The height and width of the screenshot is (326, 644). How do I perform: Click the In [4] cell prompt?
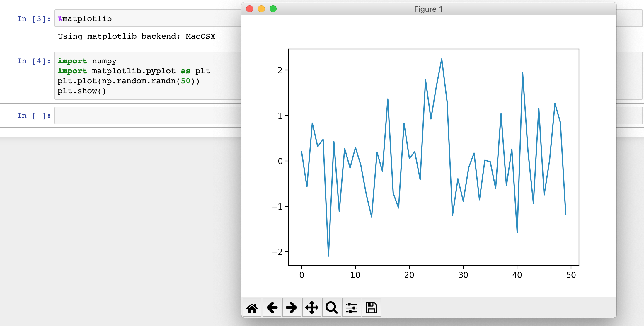tap(34, 61)
